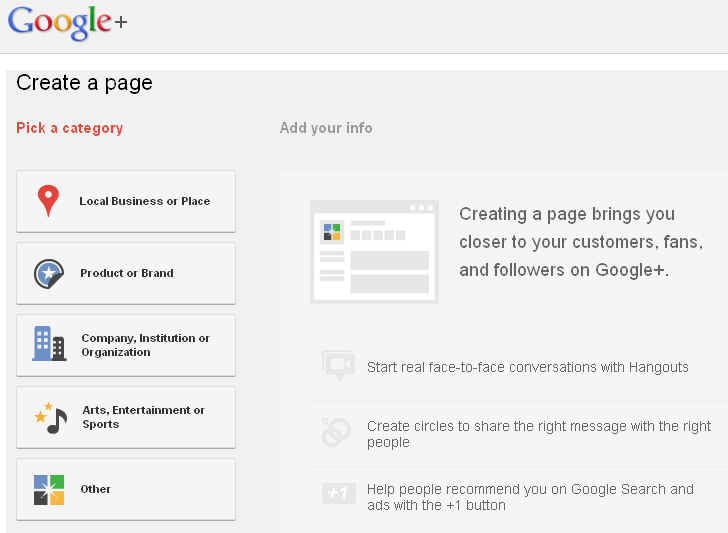The width and height of the screenshot is (728, 533).
Task: Click the Create a page heading
Action: tap(84, 83)
